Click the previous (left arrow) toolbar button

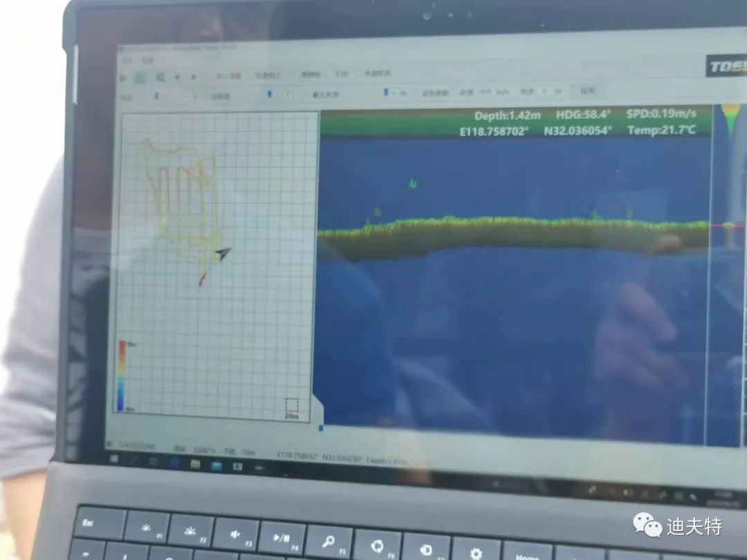[x=178, y=77]
